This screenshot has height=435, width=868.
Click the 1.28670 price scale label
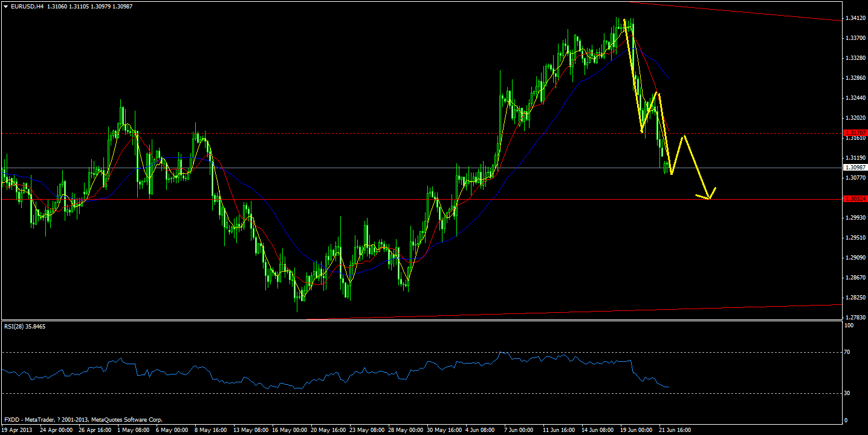point(855,278)
